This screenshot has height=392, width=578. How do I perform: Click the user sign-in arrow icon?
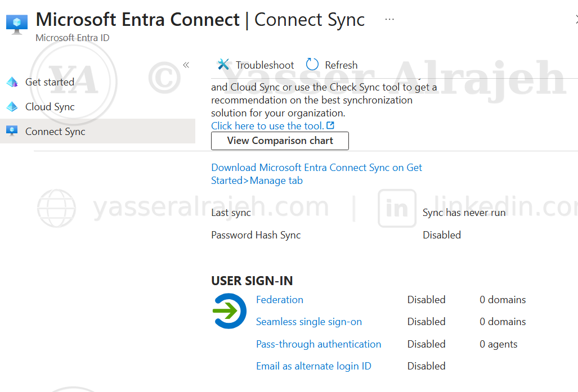click(x=229, y=311)
